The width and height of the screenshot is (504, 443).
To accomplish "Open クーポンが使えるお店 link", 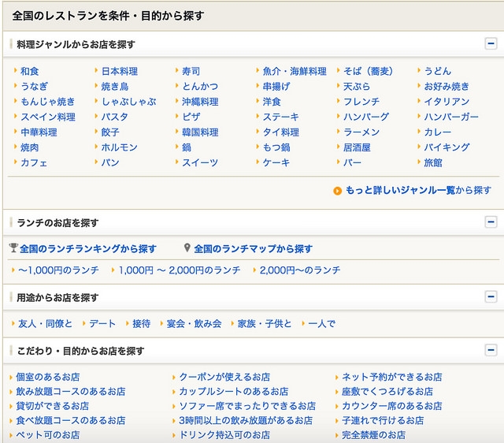I will coord(224,377).
